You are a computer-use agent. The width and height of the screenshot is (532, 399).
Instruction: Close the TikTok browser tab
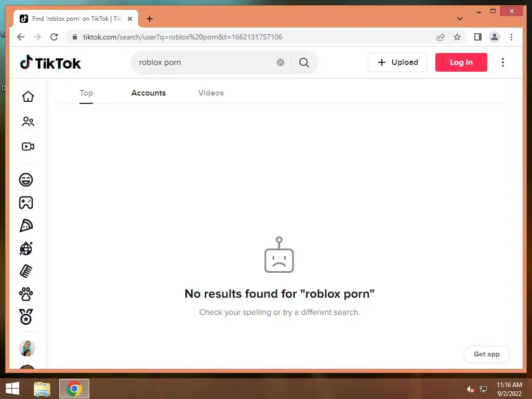coord(129,19)
